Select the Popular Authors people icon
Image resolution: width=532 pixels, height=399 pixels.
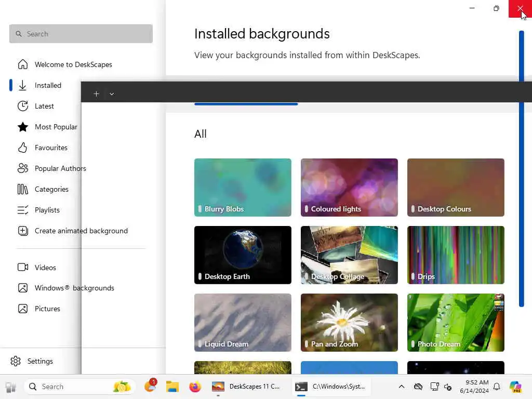coord(23,168)
